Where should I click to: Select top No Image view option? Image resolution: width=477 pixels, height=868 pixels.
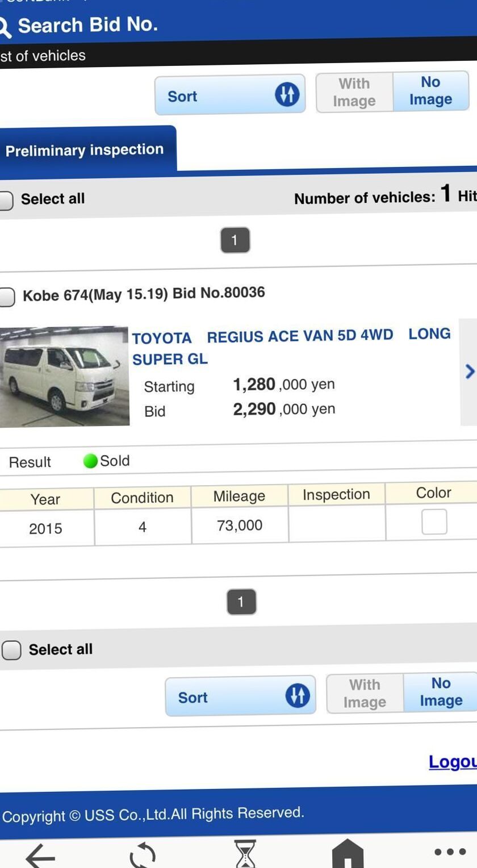(430, 91)
